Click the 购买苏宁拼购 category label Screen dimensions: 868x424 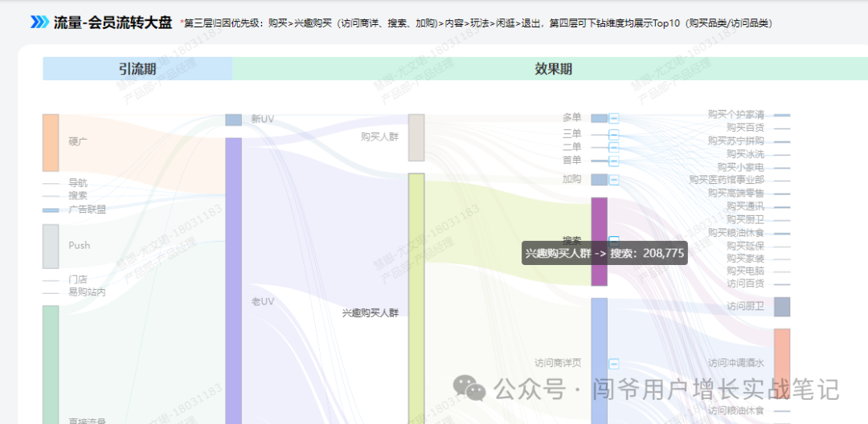point(735,141)
